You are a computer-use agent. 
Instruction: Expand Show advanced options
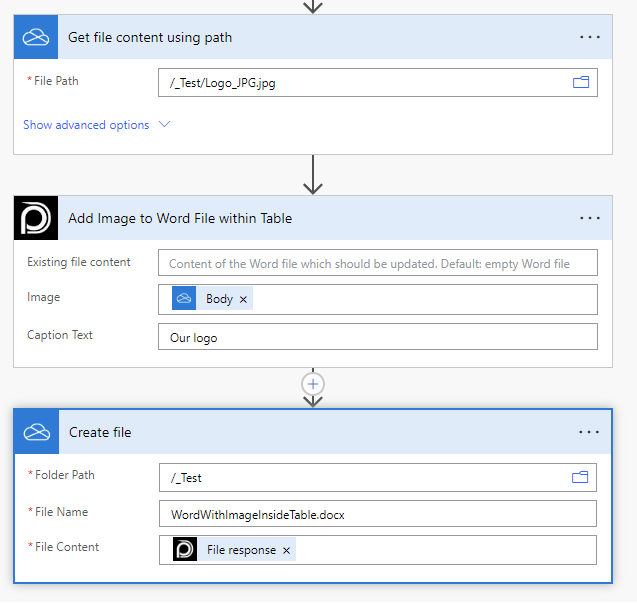point(86,125)
